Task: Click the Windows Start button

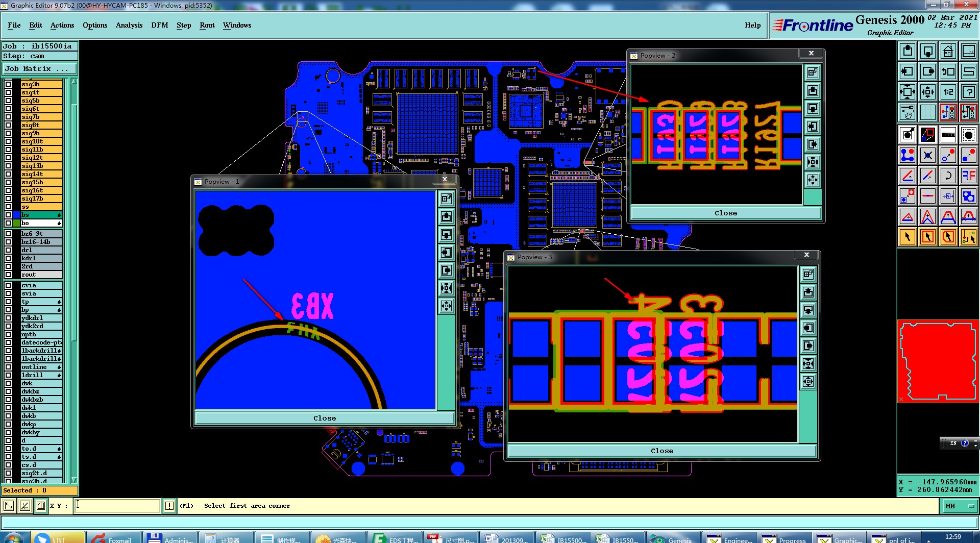Action: tap(13, 538)
